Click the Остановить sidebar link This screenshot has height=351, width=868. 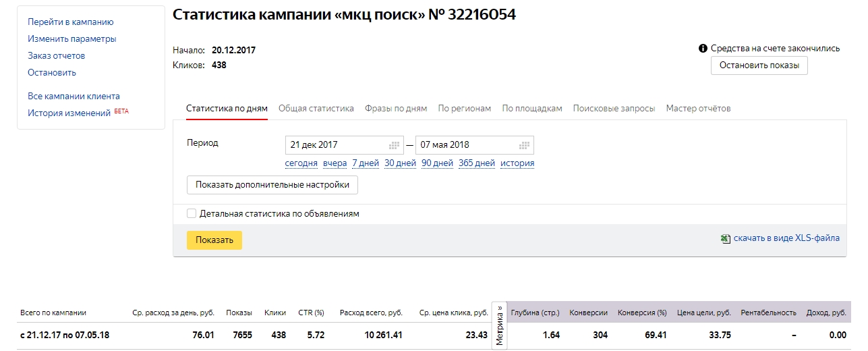pos(52,73)
